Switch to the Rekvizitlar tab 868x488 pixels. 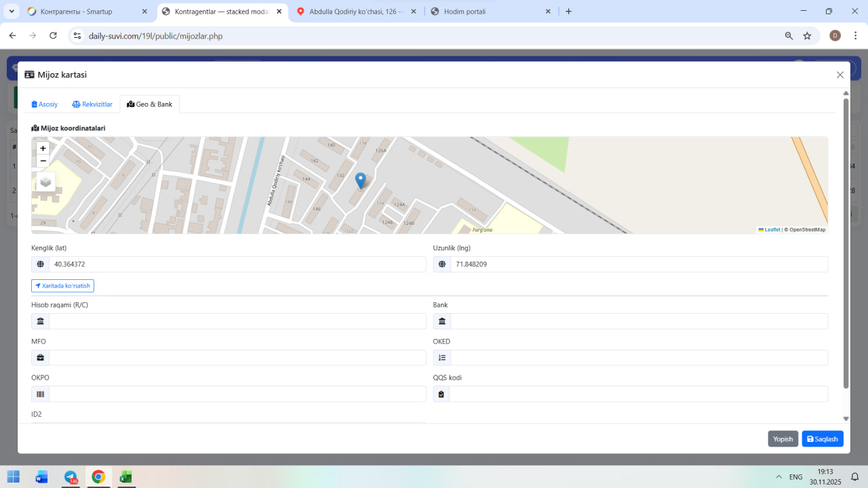click(92, 104)
